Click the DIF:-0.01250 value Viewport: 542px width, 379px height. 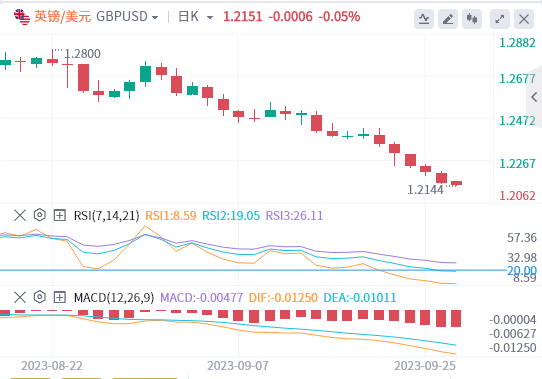coord(283,297)
